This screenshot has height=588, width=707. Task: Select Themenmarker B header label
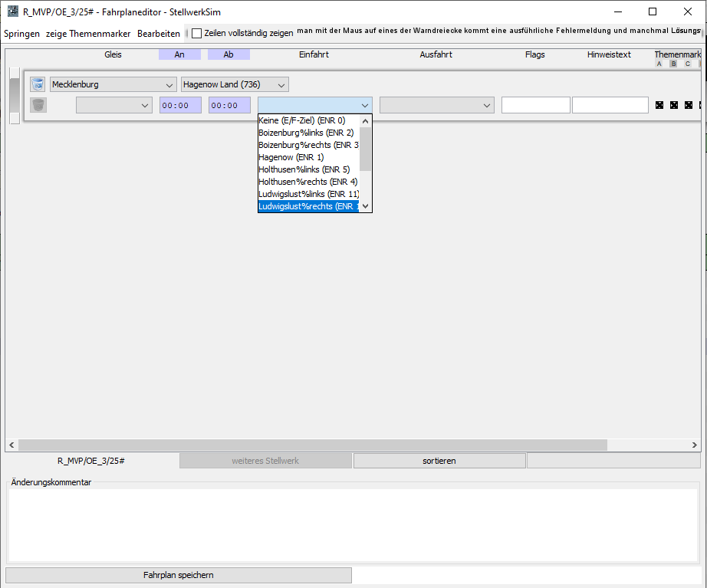click(673, 64)
